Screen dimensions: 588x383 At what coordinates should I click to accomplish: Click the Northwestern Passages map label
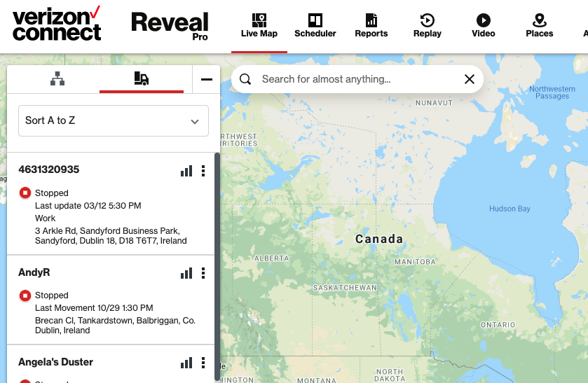coord(552,92)
